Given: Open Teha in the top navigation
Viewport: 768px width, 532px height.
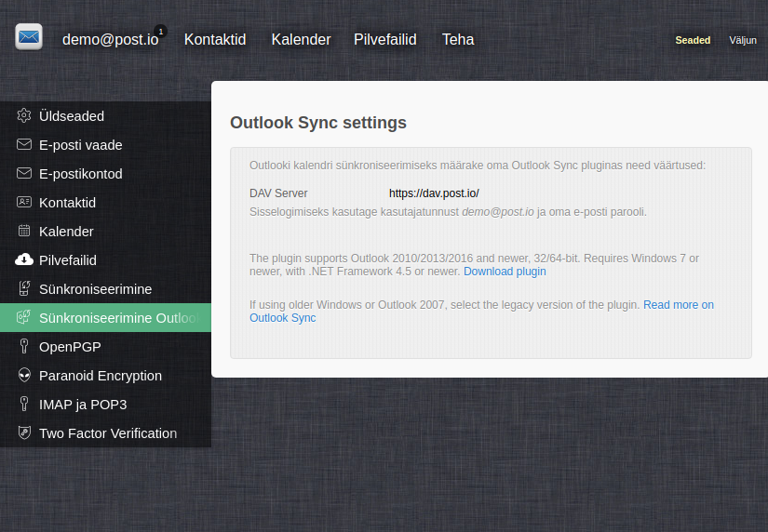Looking at the screenshot, I should click(458, 40).
